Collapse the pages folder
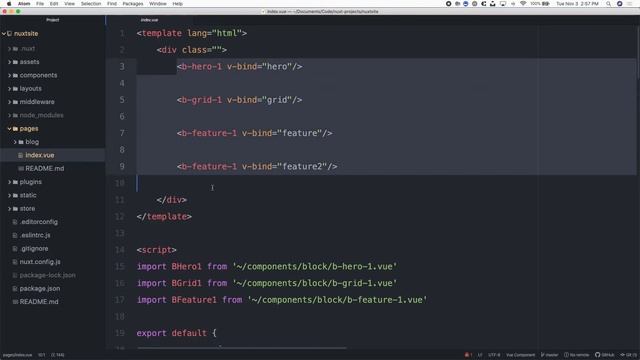 tap(9, 129)
